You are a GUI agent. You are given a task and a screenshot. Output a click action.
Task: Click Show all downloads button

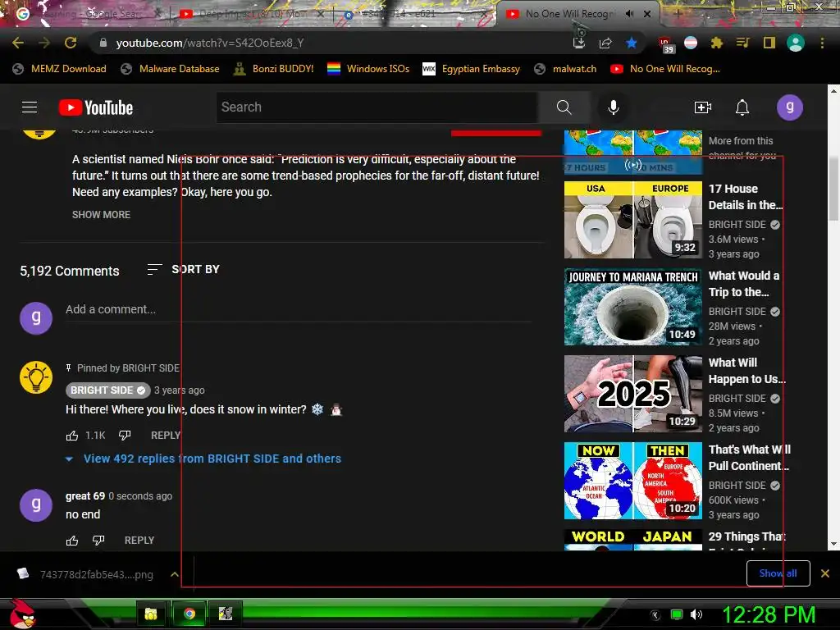click(778, 573)
